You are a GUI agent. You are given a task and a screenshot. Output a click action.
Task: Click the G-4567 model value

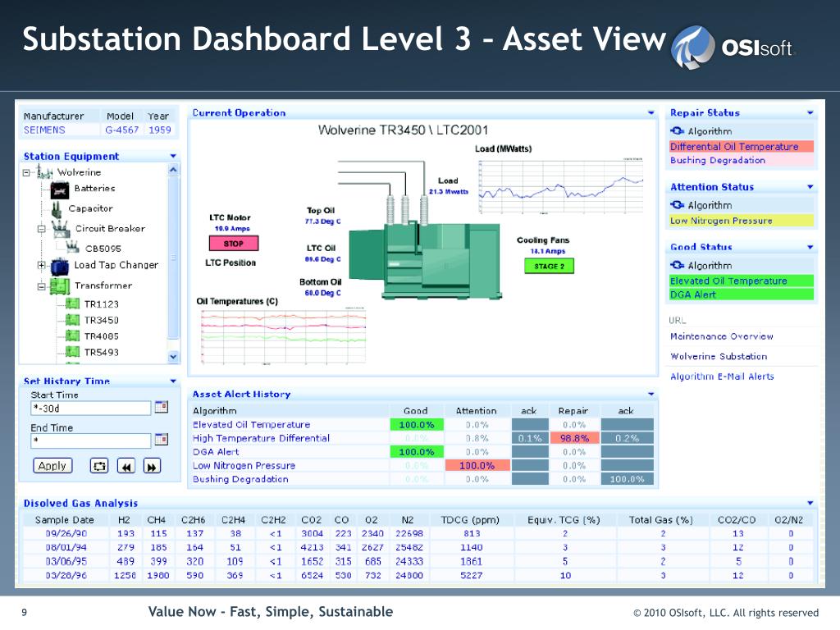click(x=122, y=130)
